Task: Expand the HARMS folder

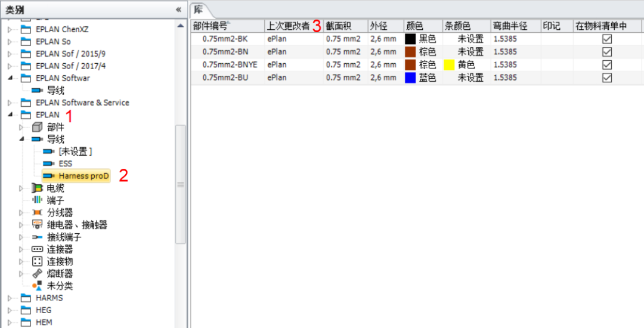Action: tap(10, 298)
